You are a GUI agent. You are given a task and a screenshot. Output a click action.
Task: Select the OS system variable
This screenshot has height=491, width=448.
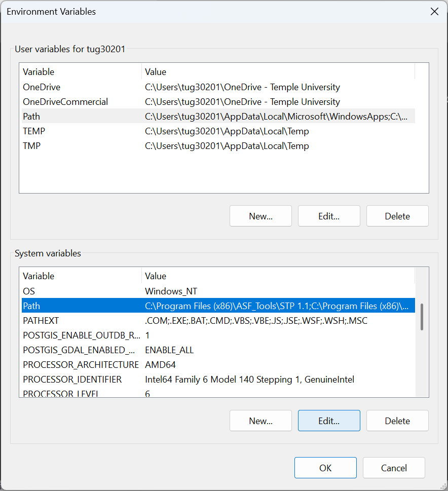click(x=29, y=291)
